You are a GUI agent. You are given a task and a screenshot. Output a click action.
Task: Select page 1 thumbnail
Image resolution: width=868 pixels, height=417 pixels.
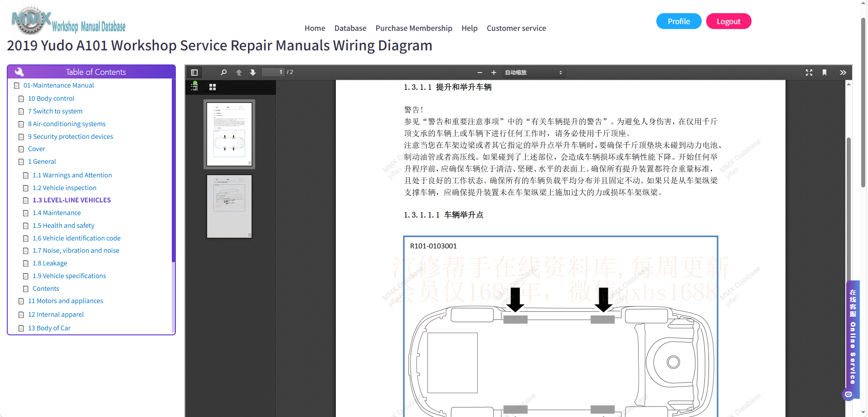point(229,134)
